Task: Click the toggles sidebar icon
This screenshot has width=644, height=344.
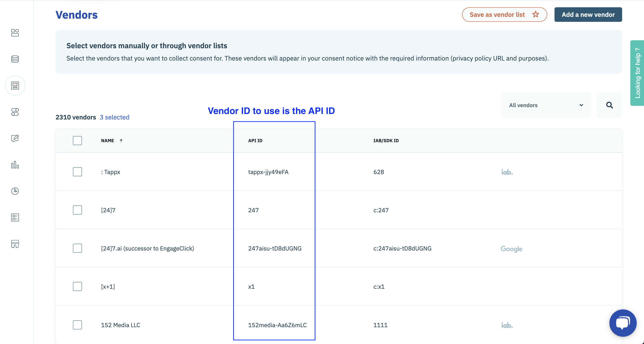Action: [15, 112]
